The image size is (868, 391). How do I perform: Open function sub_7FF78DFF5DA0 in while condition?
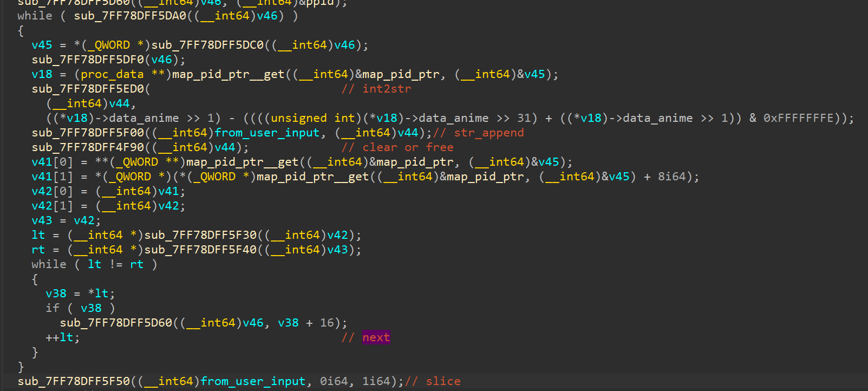(x=130, y=16)
